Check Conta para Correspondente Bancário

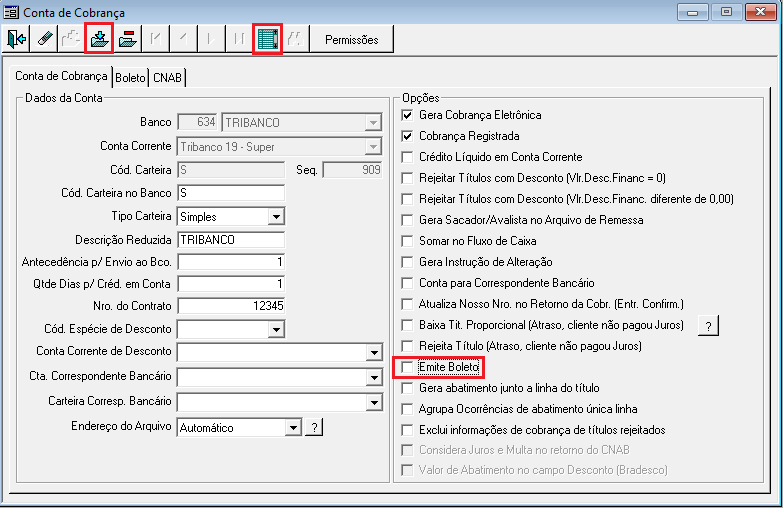[407, 283]
